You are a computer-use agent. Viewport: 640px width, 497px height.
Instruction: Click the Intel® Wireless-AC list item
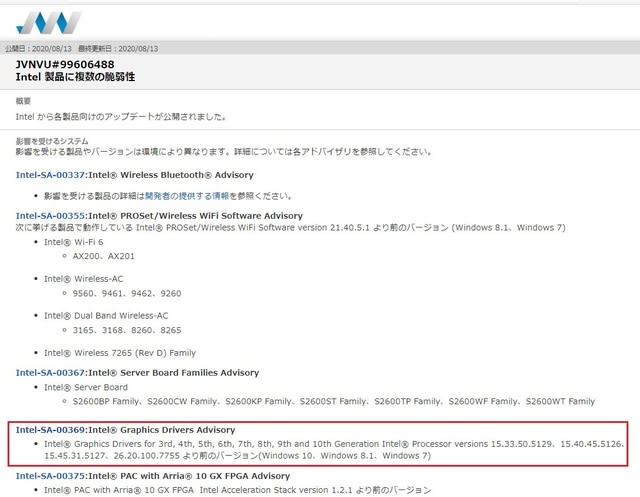(x=83, y=279)
